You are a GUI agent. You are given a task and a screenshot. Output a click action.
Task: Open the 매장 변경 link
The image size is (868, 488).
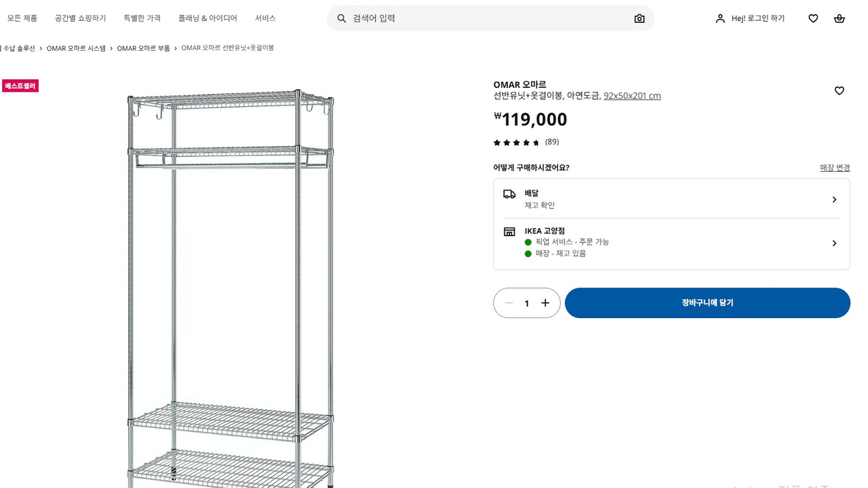[835, 167]
